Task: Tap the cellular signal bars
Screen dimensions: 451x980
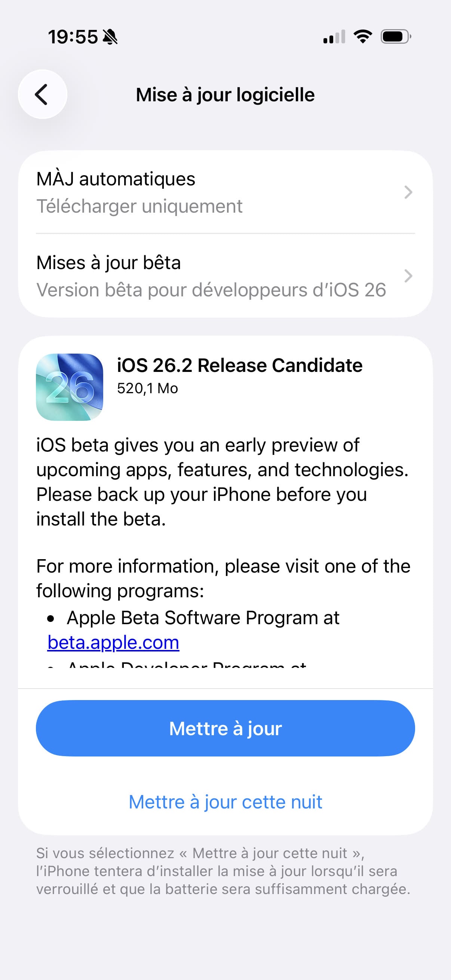Action: (x=334, y=37)
